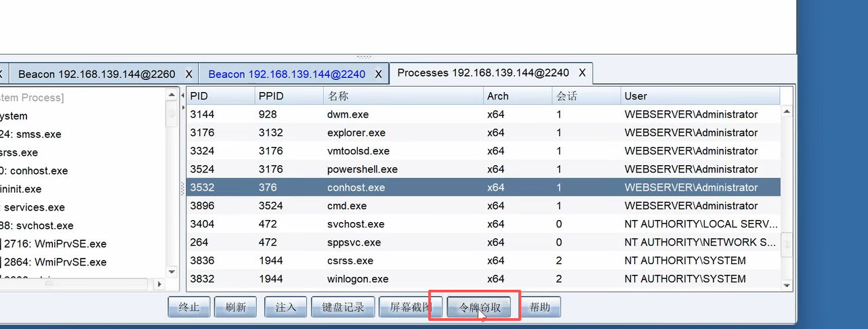Image resolution: width=868 pixels, height=329 pixels.
Task: Click the process tree vertical scrollbar thumb
Action: tap(171, 114)
